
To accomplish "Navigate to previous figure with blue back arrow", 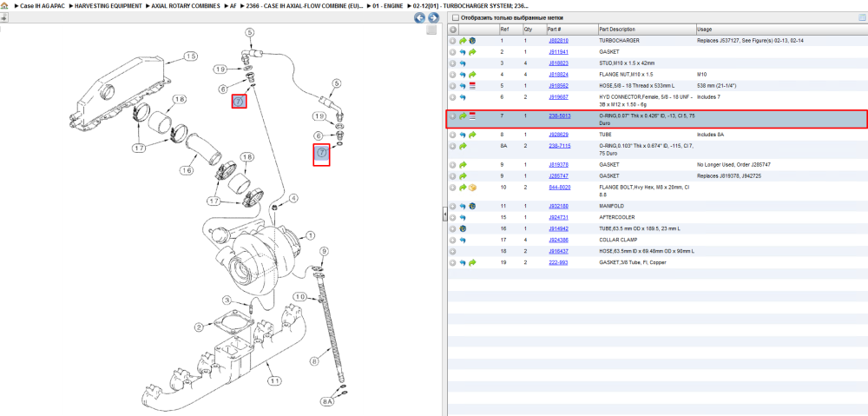I will click(419, 17).
